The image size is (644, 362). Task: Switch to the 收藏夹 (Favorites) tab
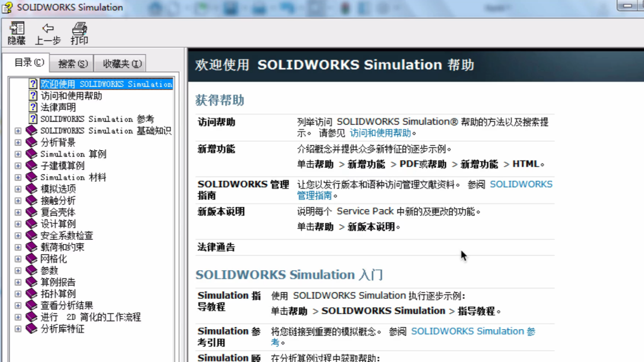tap(120, 64)
